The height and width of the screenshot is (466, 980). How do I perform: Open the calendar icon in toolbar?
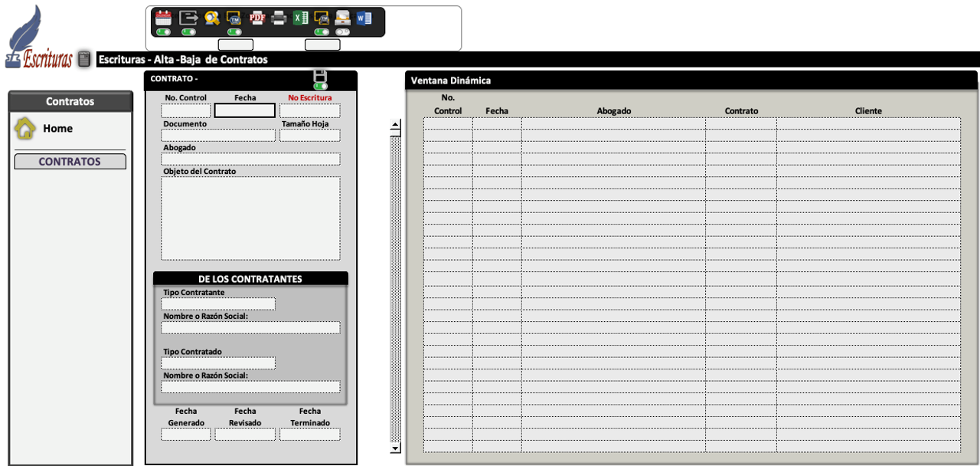click(x=163, y=18)
